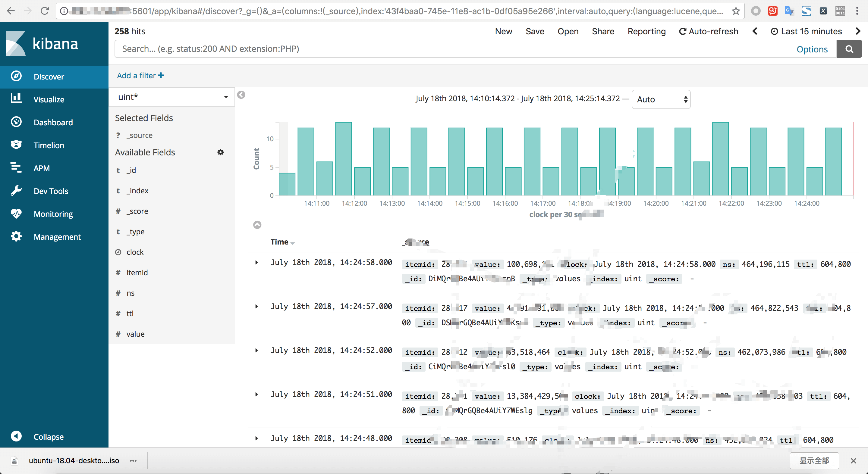Viewport: 868px width, 474px height.
Task: Click Reporting in the top menu
Action: pos(646,31)
